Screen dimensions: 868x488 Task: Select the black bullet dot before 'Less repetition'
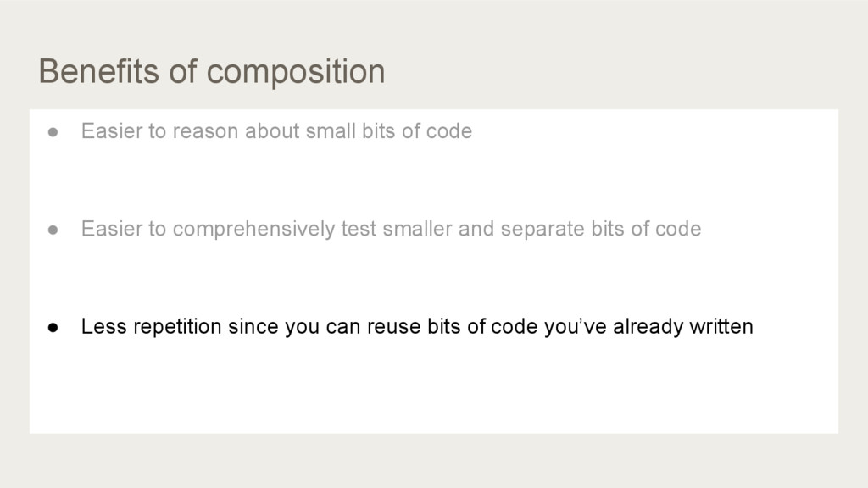click(53, 328)
